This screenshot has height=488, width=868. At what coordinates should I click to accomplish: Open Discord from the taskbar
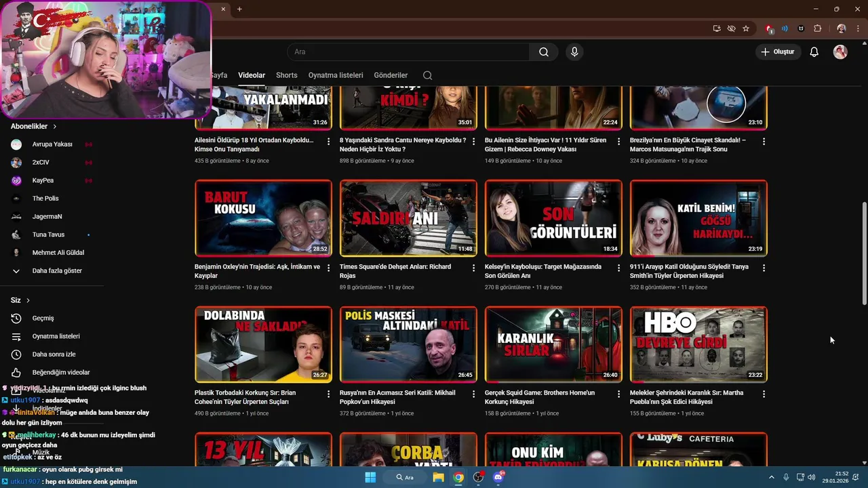pyautogui.click(x=499, y=477)
